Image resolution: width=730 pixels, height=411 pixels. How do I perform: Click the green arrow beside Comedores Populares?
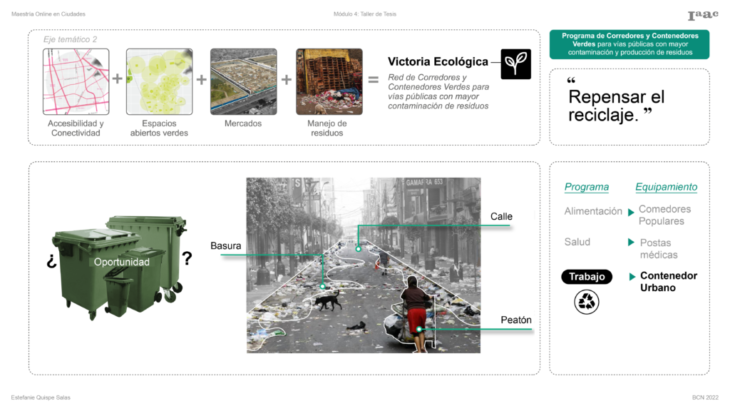pyautogui.click(x=630, y=212)
